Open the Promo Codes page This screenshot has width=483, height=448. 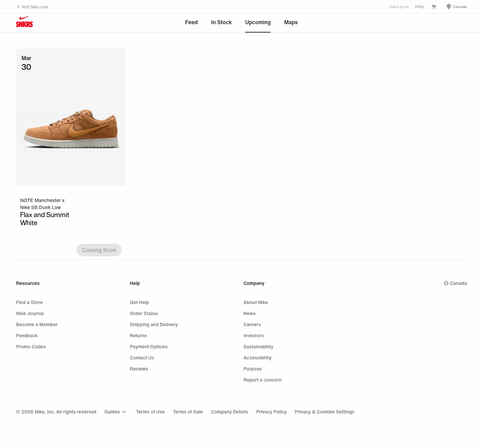[31, 346]
